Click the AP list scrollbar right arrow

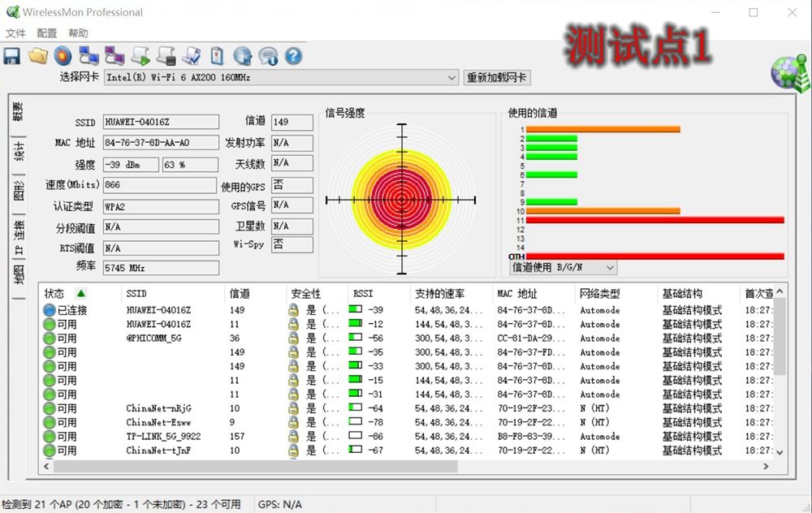(766, 466)
